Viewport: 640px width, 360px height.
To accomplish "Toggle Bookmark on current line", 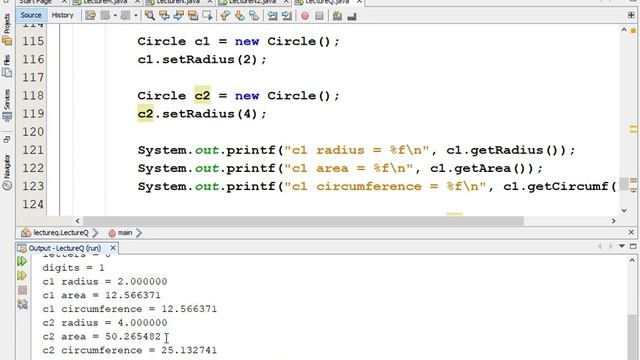I will [254, 16].
